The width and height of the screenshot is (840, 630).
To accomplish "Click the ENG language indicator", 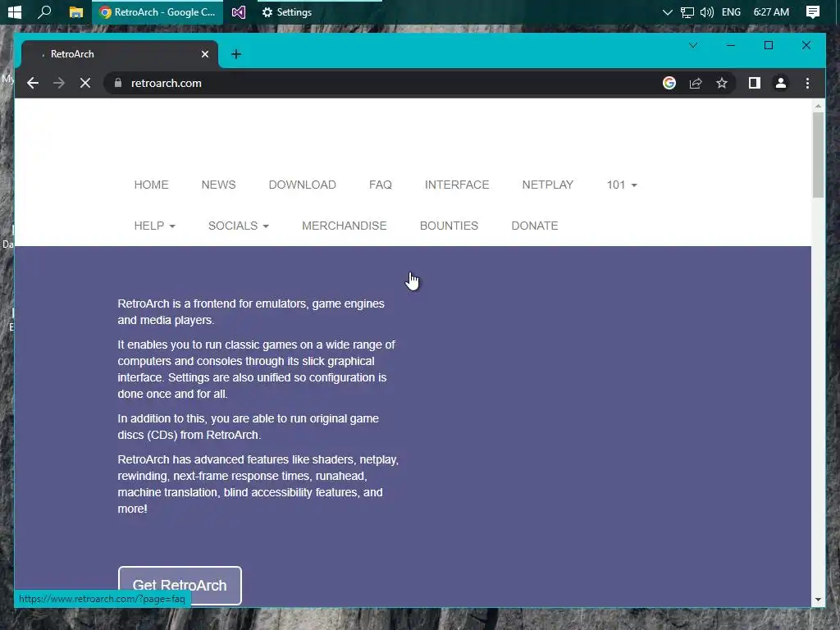I will [x=731, y=11].
